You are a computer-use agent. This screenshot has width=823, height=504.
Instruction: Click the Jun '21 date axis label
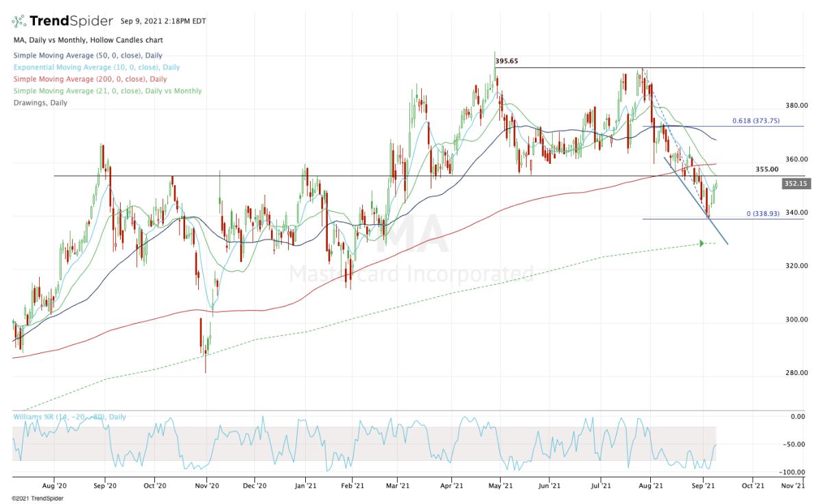click(550, 485)
